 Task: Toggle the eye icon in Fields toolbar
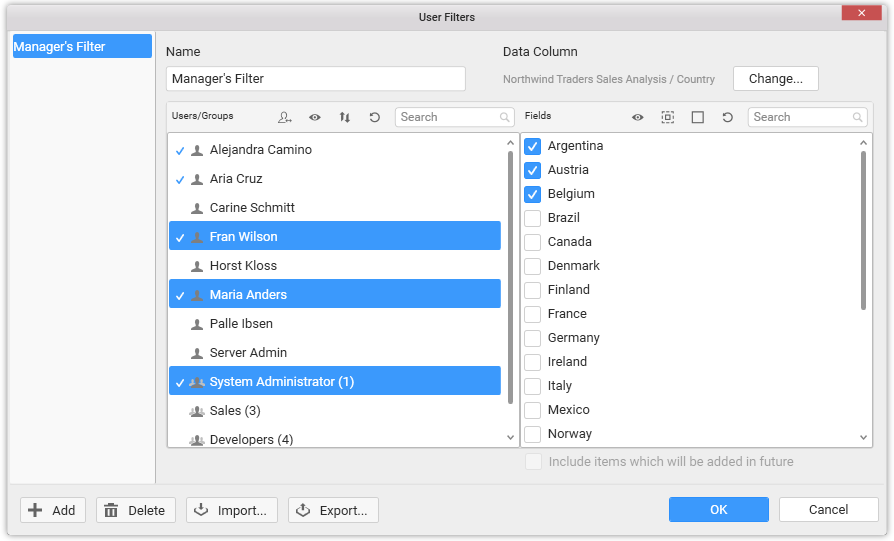637,117
